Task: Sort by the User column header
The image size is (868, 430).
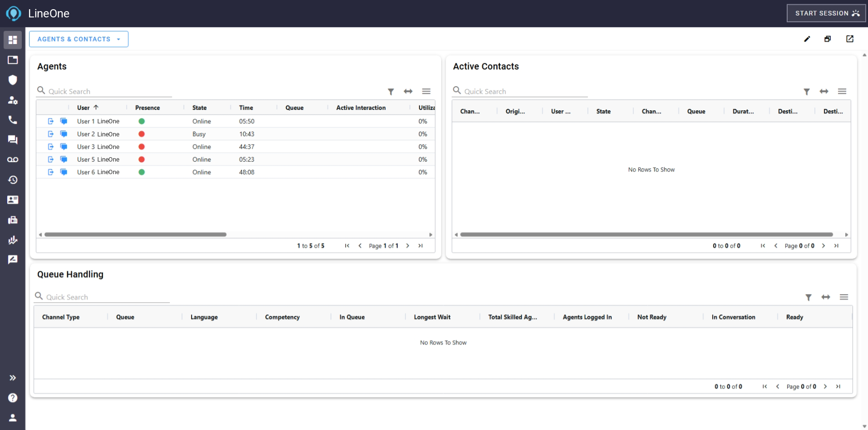Action: click(x=83, y=108)
